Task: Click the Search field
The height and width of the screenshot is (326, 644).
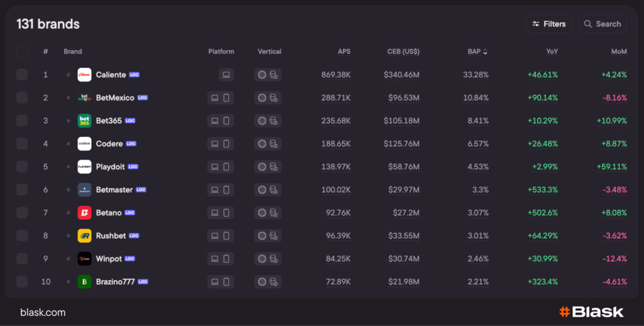Action: pos(602,24)
